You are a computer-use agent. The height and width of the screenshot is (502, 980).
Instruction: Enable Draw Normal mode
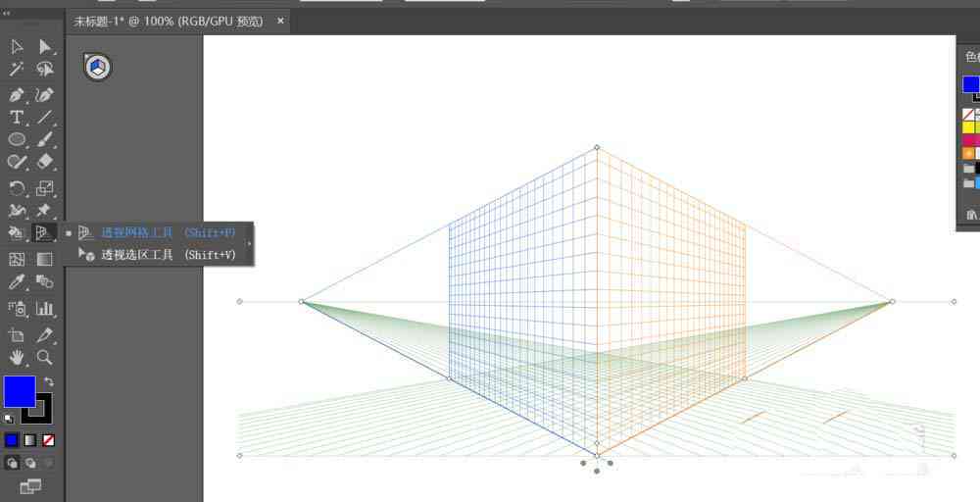click(12, 463)
